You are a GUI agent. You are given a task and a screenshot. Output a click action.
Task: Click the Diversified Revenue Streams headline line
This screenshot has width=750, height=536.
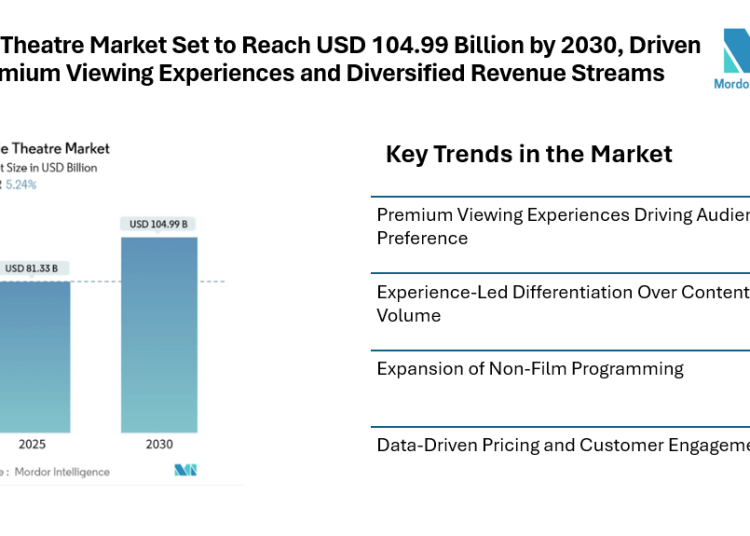330,72
